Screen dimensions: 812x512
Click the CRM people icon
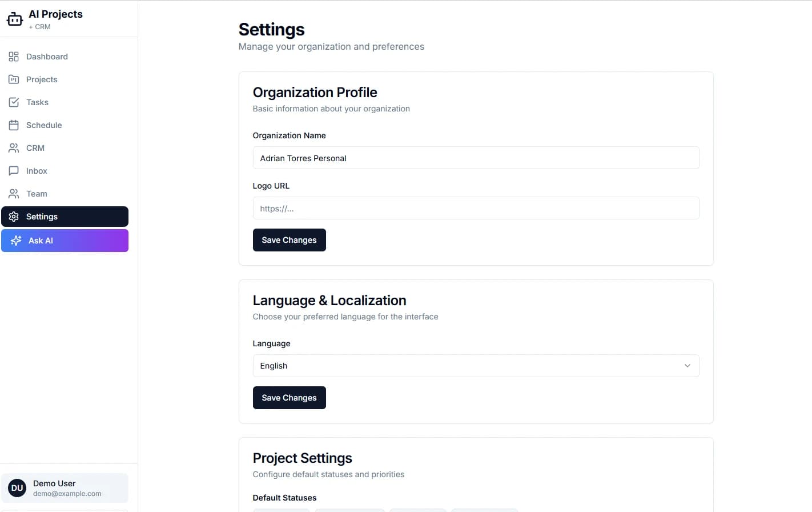coord(14,148)
